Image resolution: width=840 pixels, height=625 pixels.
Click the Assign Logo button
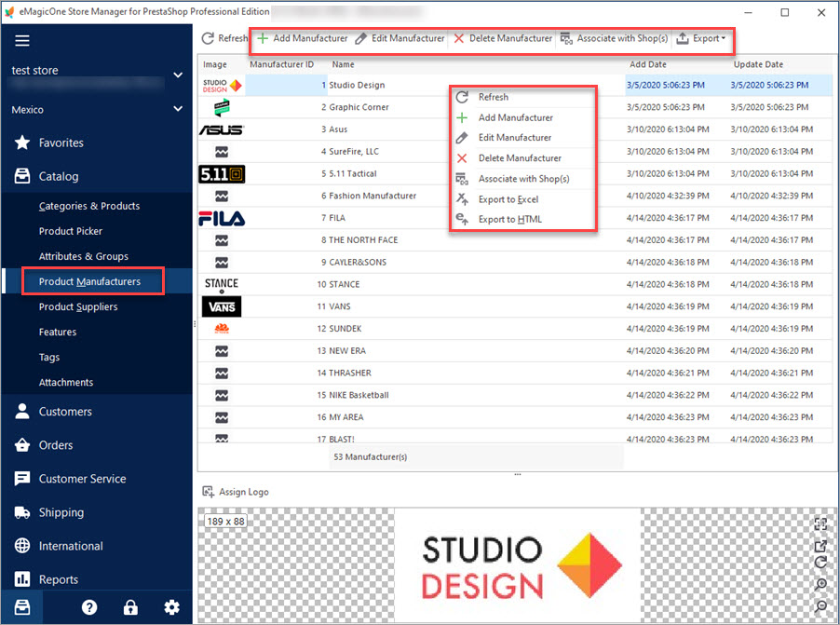[236, 492]
